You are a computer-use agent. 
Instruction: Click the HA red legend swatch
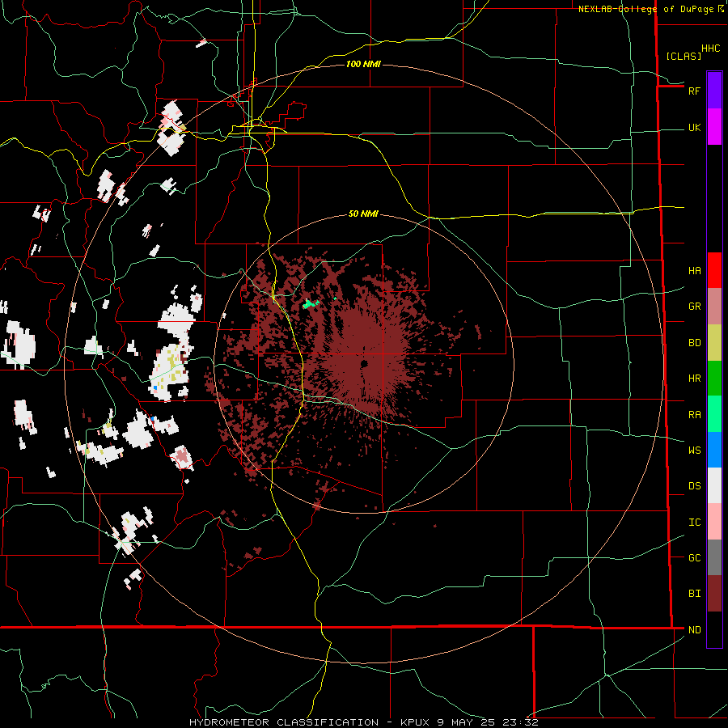coord(714,270)
